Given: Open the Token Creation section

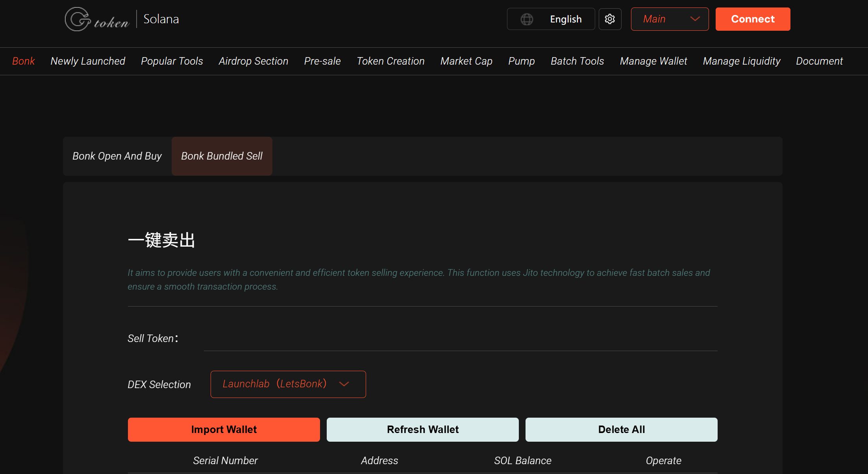Looking at the screenshot, I should click(x=390, y=61).
